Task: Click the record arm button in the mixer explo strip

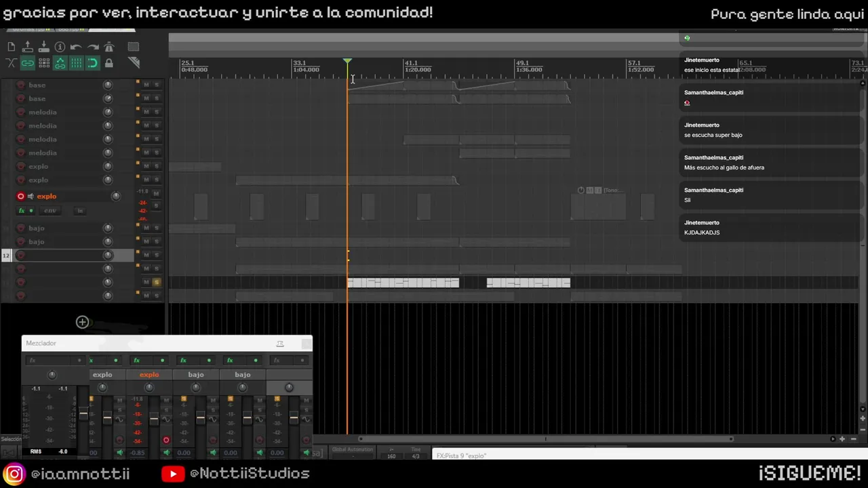Action: tap(166, 441)
